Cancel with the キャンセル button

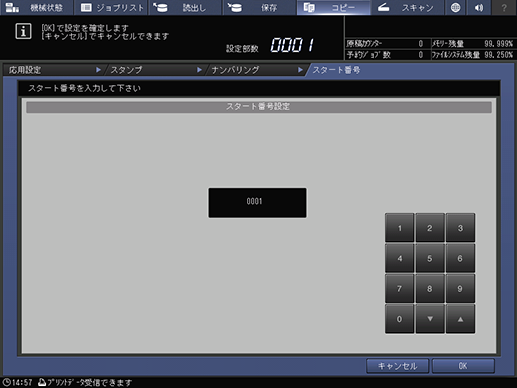pyautogui.click(x=397, y=366)
